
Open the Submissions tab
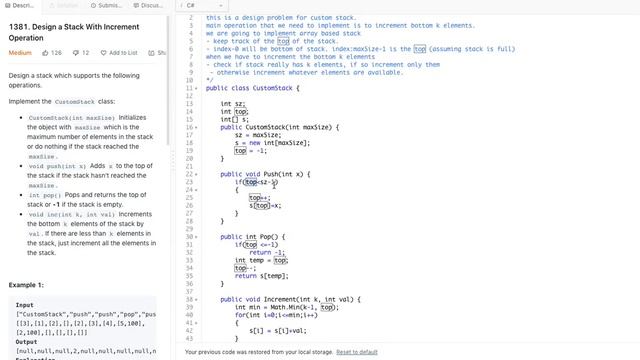coord(106,6)
